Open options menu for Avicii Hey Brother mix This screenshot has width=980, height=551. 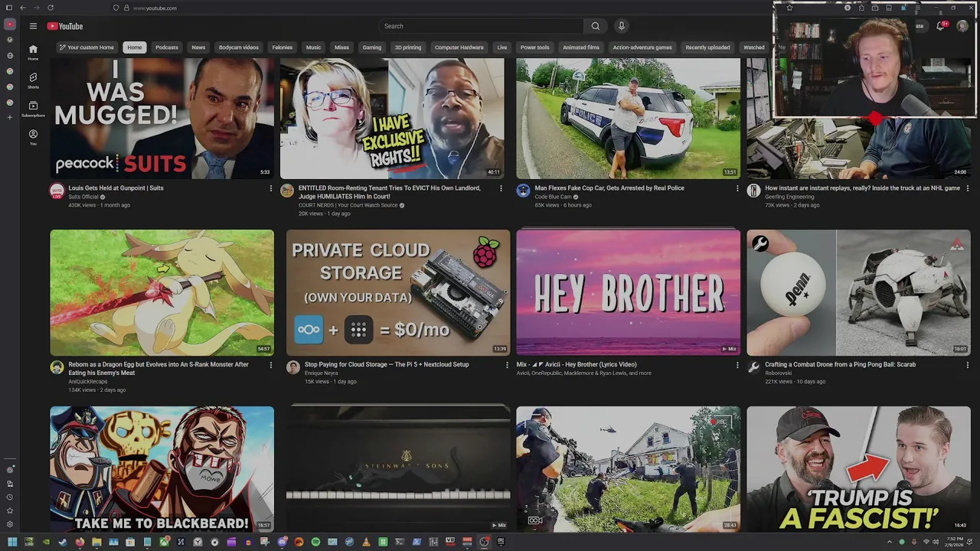737,365
